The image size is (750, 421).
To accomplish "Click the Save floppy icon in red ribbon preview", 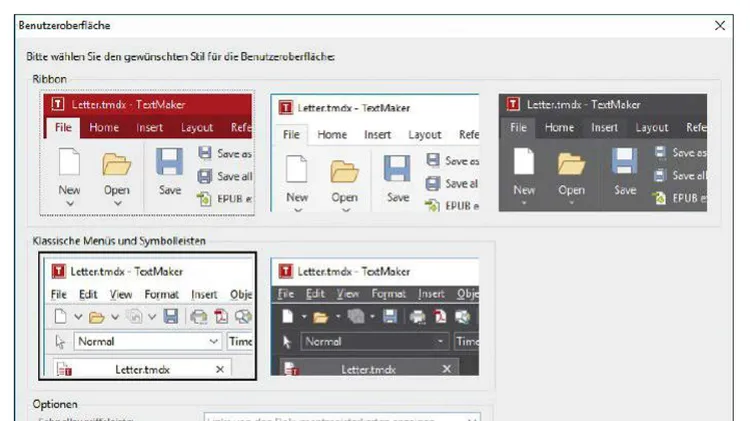I will 169,162.
